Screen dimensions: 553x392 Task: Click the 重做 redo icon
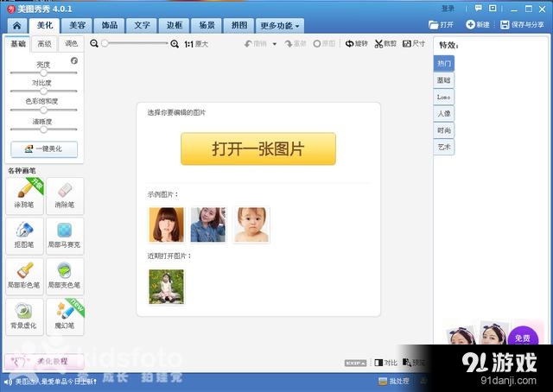(x=289, y=44)
